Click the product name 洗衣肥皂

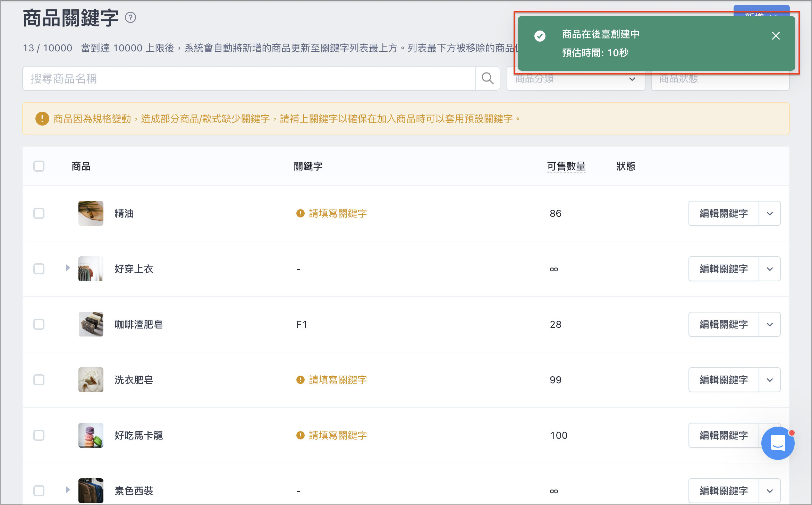coord(134,380)
